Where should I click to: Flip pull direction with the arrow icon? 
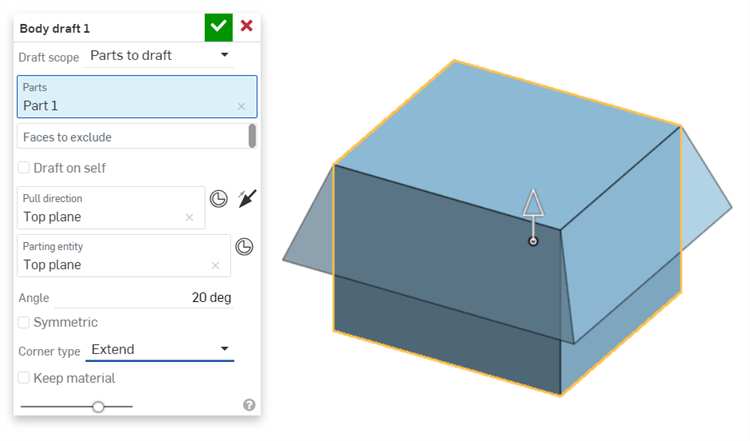click(x=247, y=198)
